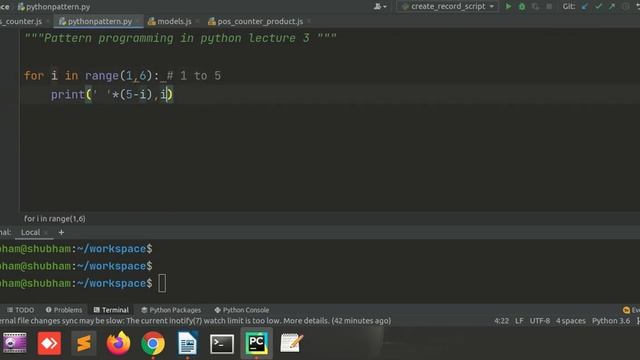Add a new terminal session

pos(61,232)
